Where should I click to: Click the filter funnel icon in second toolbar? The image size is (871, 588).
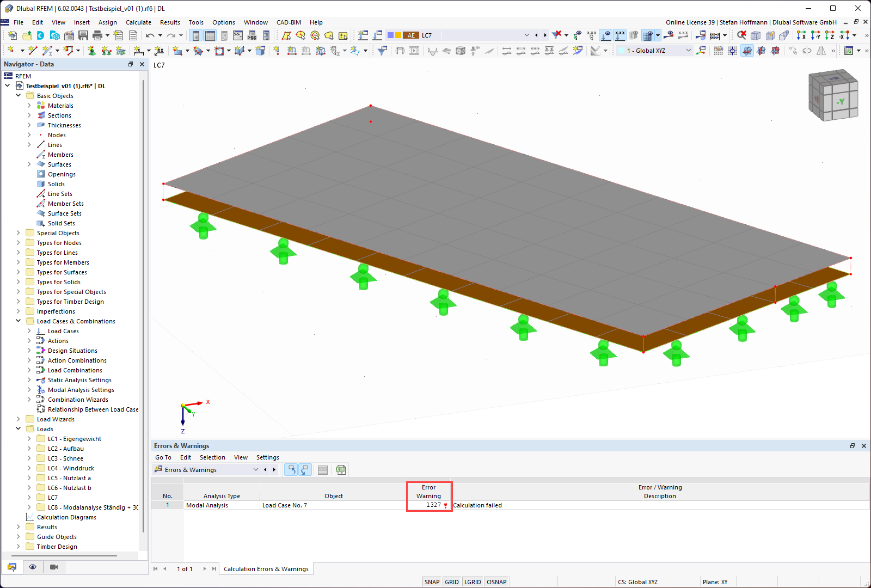[x=382, y=51]
